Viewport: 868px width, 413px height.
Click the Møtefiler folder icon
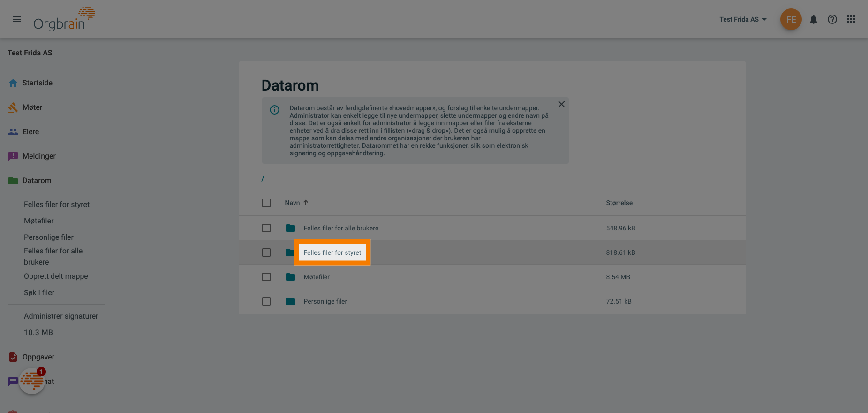[x=290, y=277]
